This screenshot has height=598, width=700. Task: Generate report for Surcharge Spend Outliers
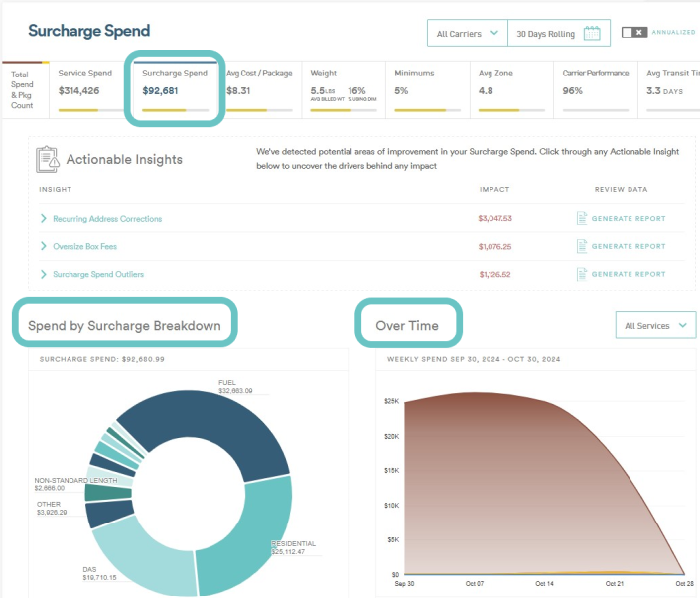[x=629, y=274]
